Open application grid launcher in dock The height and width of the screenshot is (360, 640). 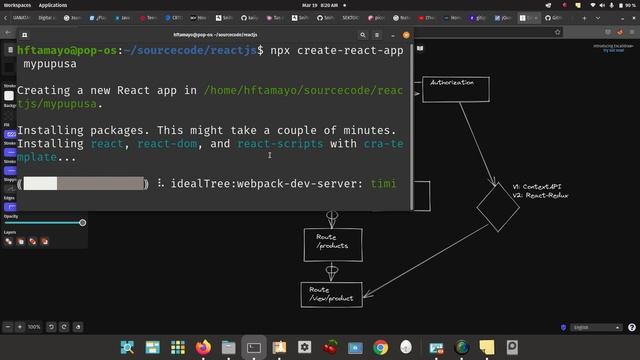178,347
